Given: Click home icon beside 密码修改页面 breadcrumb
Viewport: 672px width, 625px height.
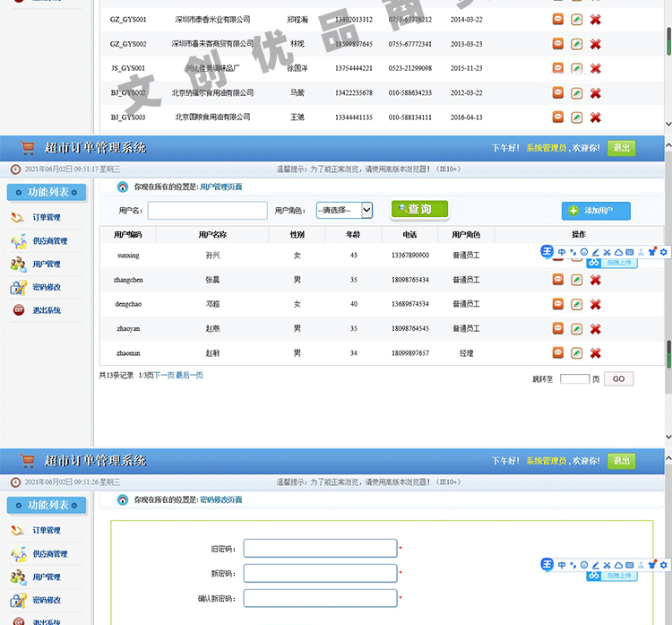Looking at the screenshot, I should pos(123,499).
